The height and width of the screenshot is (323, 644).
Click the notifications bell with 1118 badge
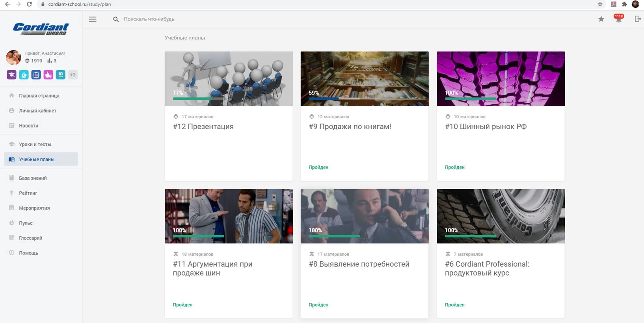pyautogui.click(x=618, y=19)
